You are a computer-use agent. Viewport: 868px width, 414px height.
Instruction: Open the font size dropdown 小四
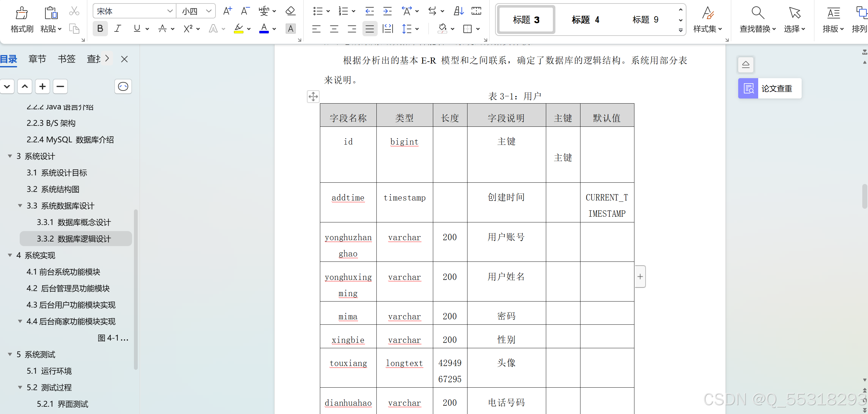pos(209,11)
